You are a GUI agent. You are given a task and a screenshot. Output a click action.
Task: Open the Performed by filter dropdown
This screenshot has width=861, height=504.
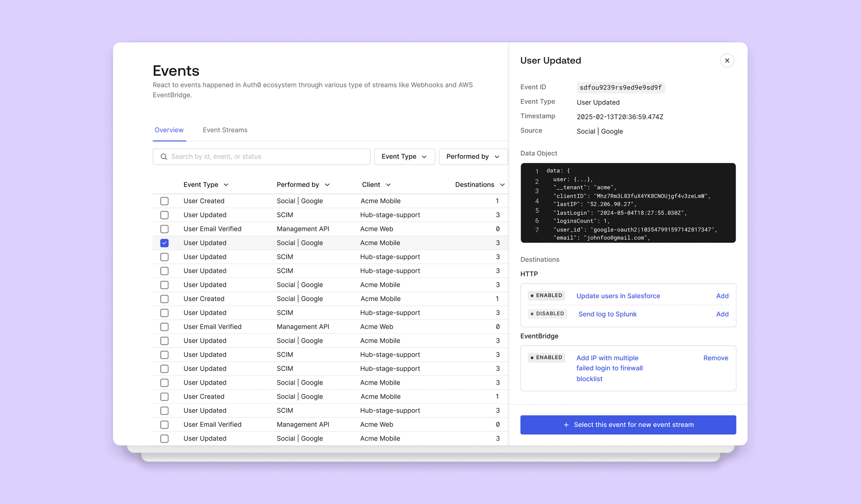473,157
